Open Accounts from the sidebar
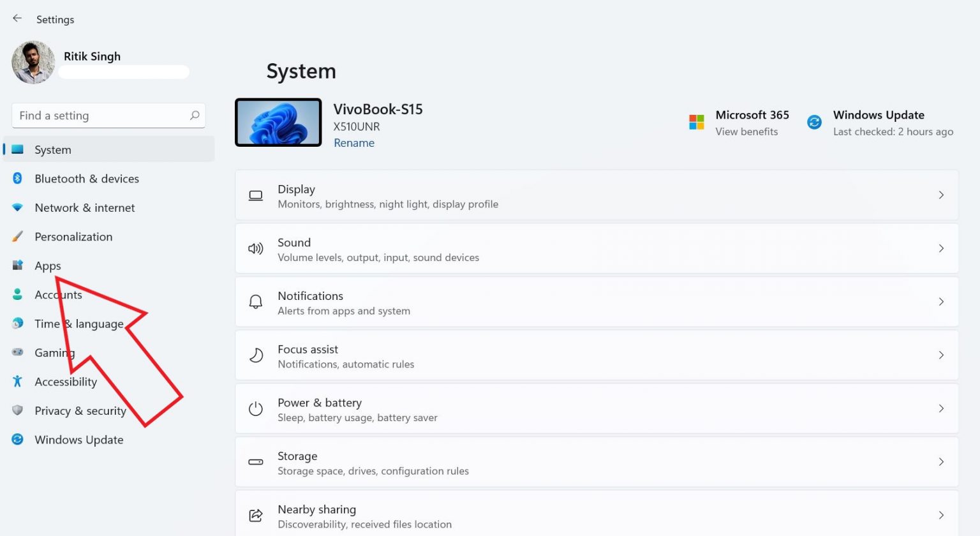980x536 pixels. pyautogui.click(x=58, y=294)
